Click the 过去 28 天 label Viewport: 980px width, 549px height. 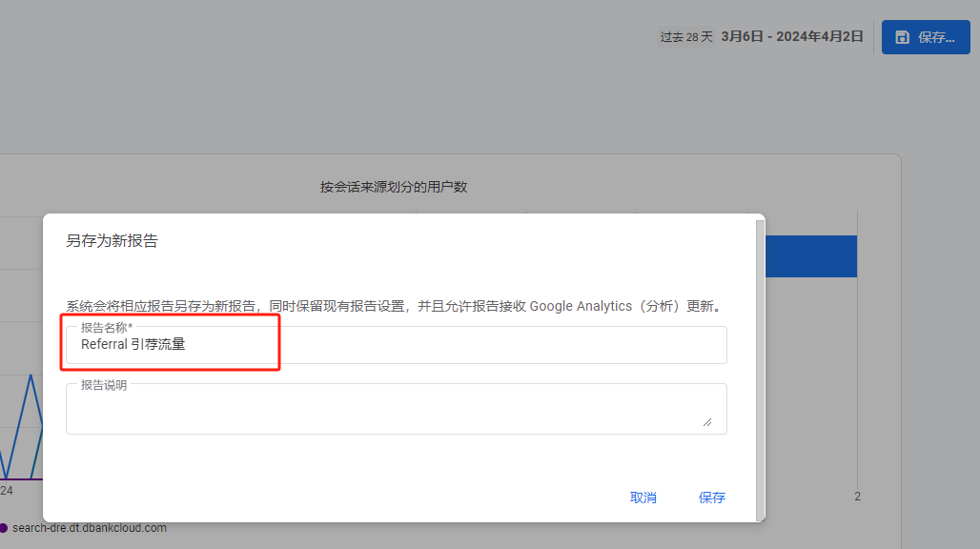[x=686, y=37]
